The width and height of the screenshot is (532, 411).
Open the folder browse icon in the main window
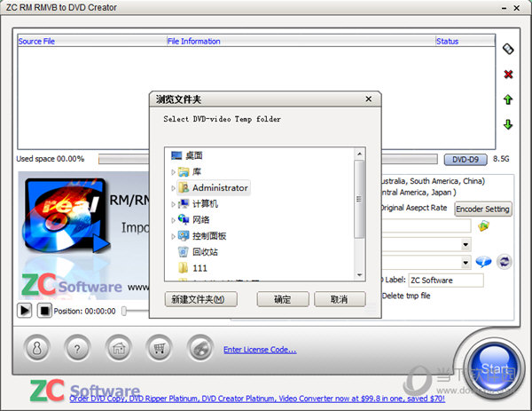(483, 225)
